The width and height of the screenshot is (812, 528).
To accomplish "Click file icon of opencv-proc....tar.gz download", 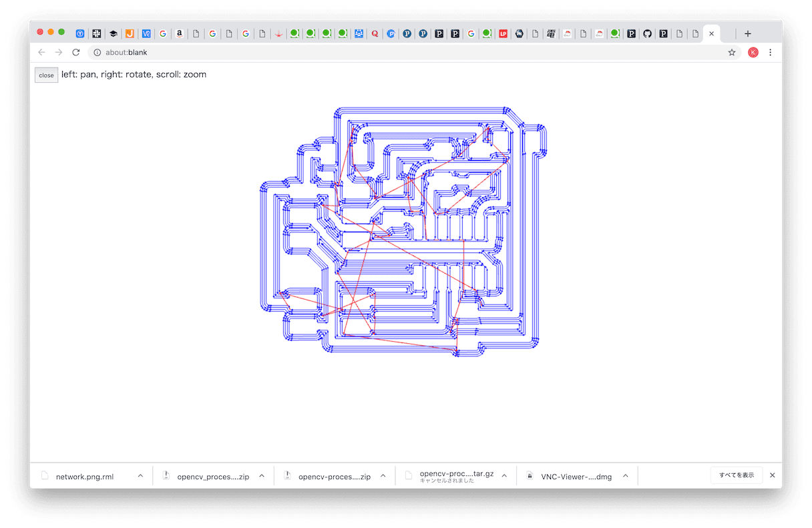I will (409, 476).
